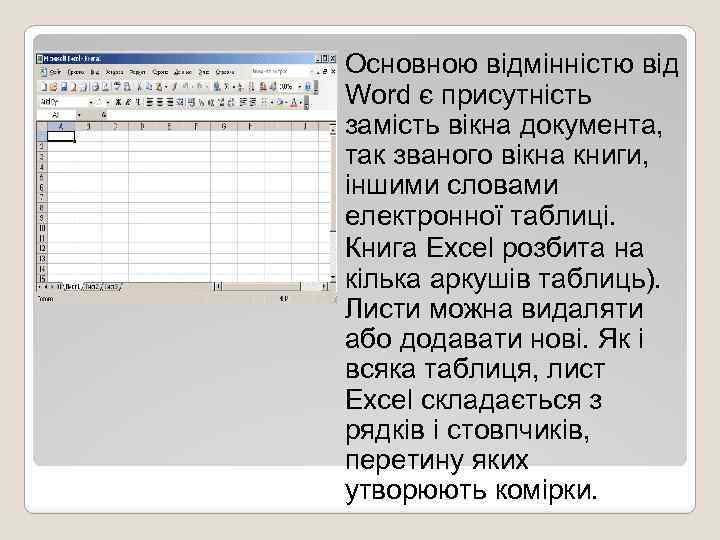Image resolution: width=720 pixels, height=540 pixels.
Task: Open the Help menu in Excel
Action: 225,72
